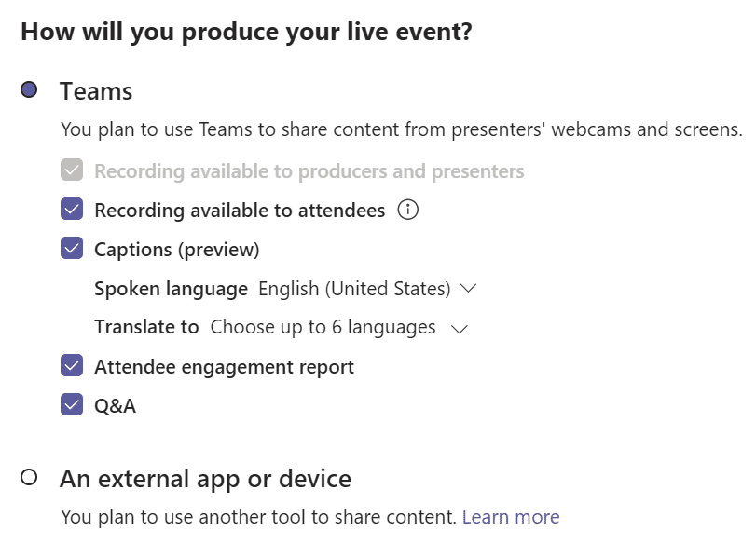Expand the Translate to chevron arrow
756x558 pixels.
point(459,329)
